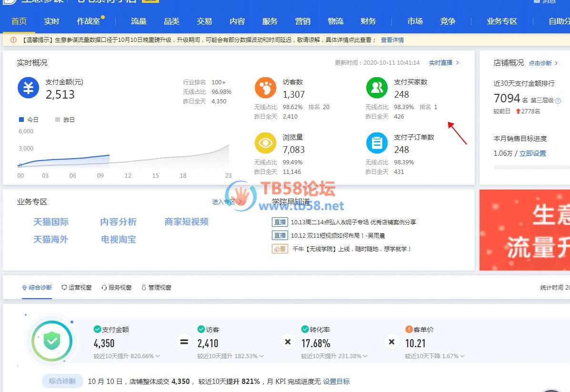Click the help question icon beside 第三层级

558,101
